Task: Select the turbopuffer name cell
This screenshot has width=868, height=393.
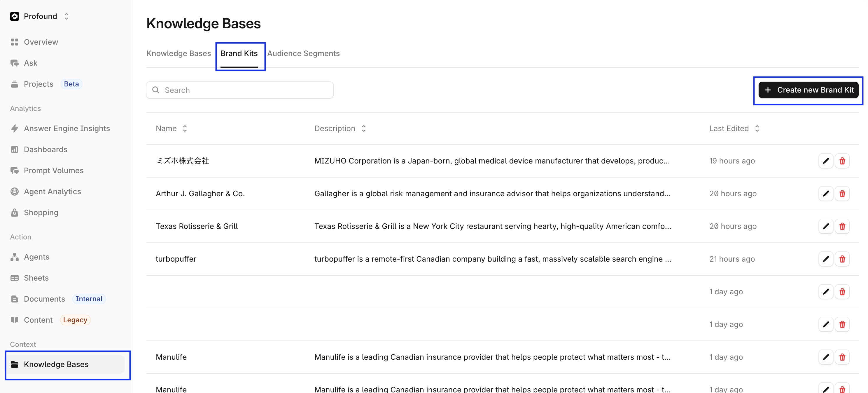Action: tap(176, 259)
